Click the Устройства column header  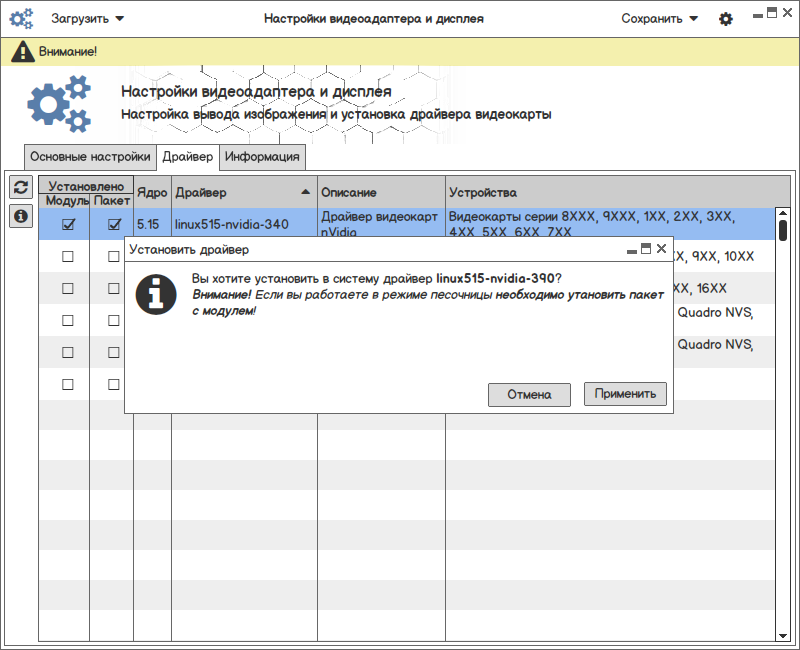610,192
